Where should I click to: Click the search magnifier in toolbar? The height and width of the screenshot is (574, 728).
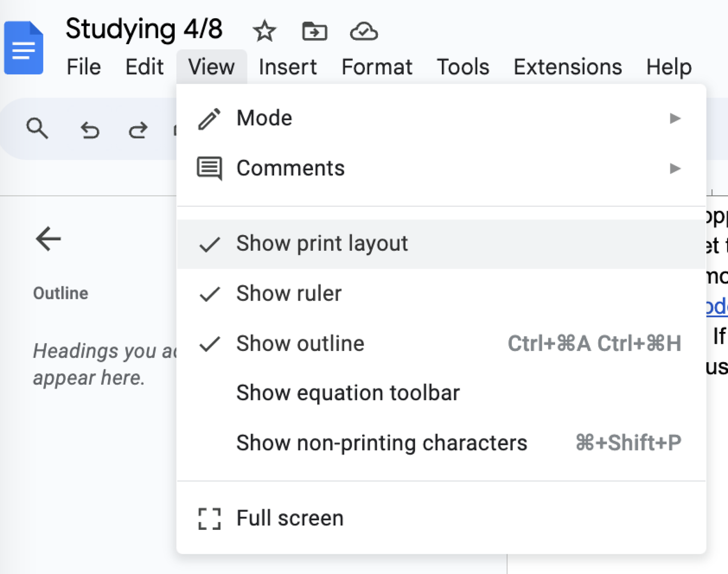37,128
